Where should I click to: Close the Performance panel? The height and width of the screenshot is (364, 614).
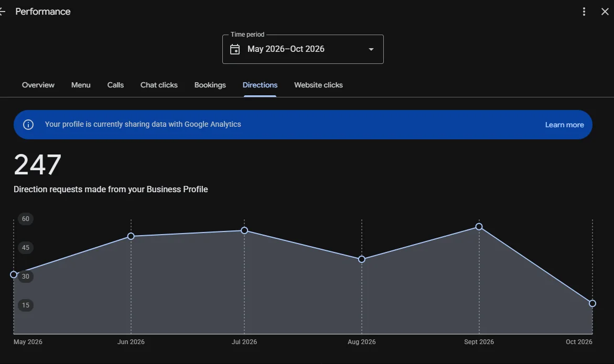click(x=605, y=12)
